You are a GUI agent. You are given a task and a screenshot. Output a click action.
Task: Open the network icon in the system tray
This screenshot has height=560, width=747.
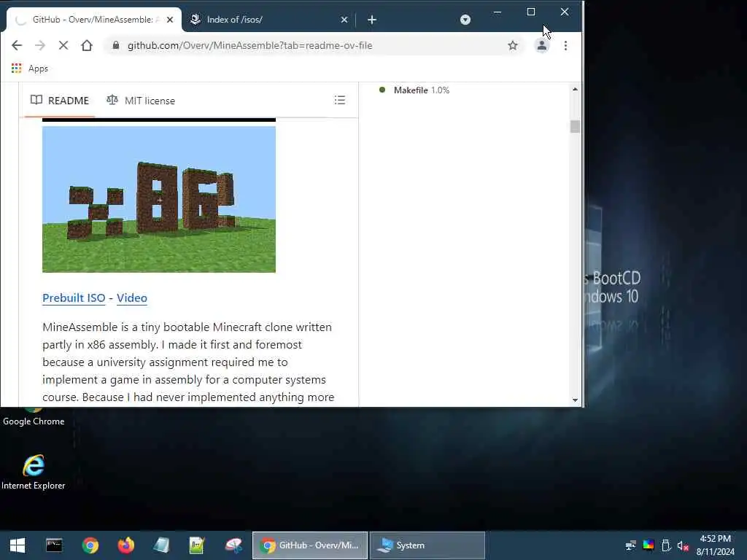[x=630, y=545]
